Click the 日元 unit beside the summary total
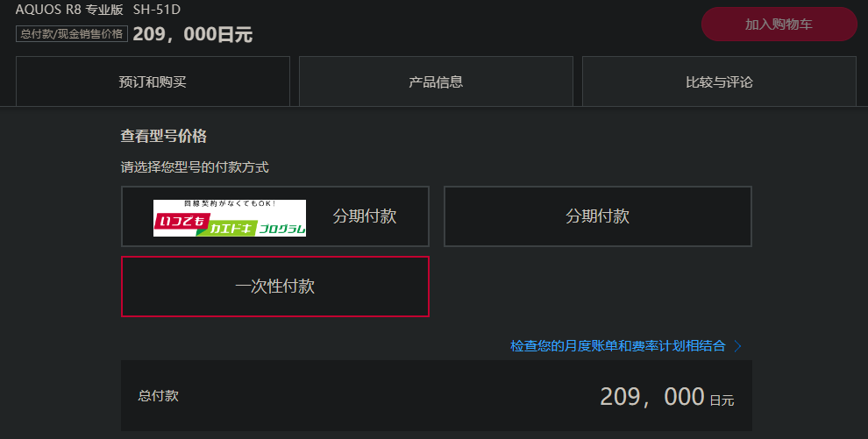868x439 pixels. click(722, 400)
